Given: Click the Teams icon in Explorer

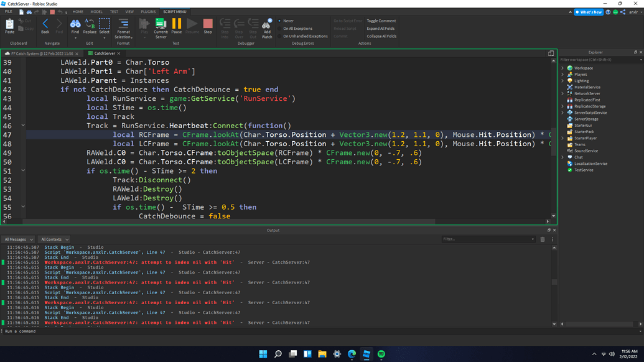Looking at the screenshot, I should 570,144.
